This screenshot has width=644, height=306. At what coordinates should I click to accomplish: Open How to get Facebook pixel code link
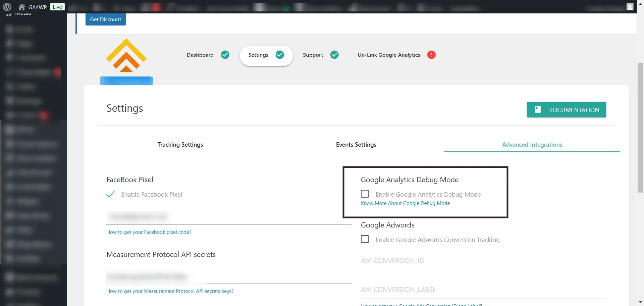[149, 232]
